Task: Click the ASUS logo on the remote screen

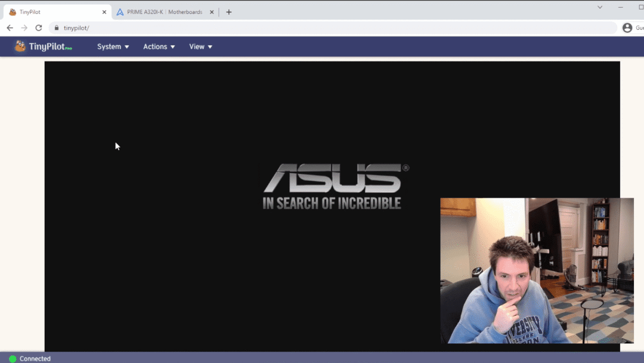Action: pos(332,179)
